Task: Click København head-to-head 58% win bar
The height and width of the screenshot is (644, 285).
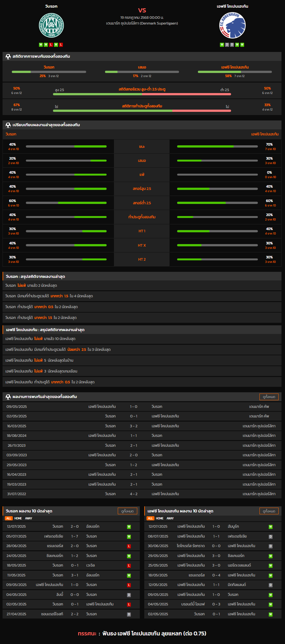Action: click(235, 72)
